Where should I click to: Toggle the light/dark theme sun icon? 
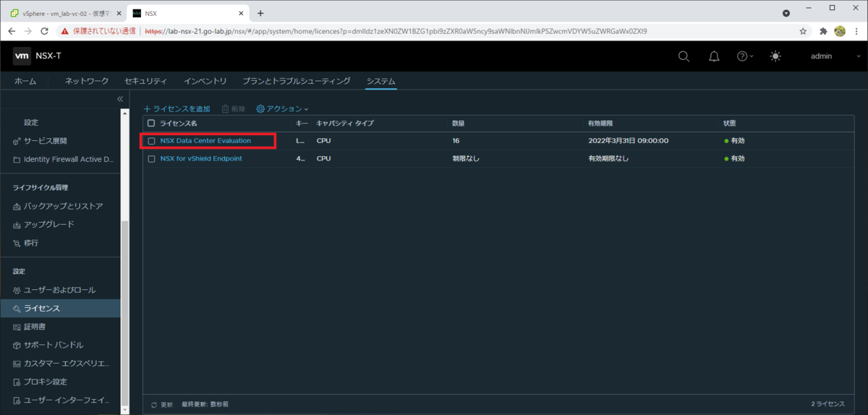[x=775, y=56]
